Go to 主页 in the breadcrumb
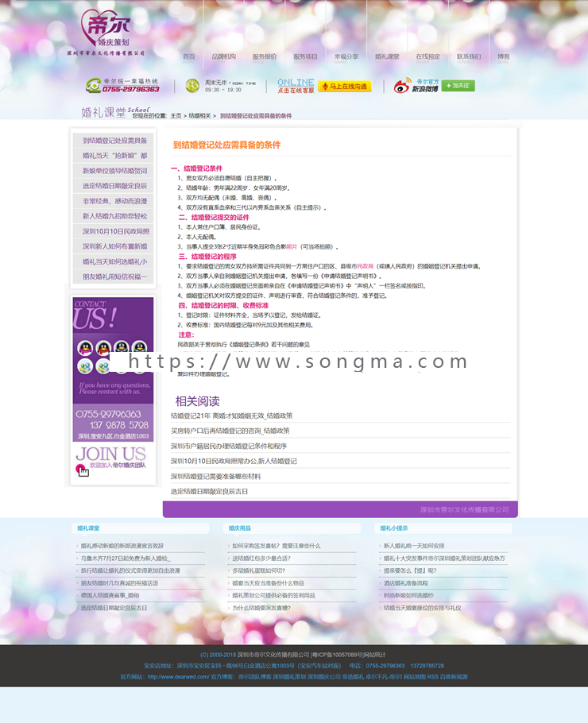 pyautogui.click(x=176, y=116)
